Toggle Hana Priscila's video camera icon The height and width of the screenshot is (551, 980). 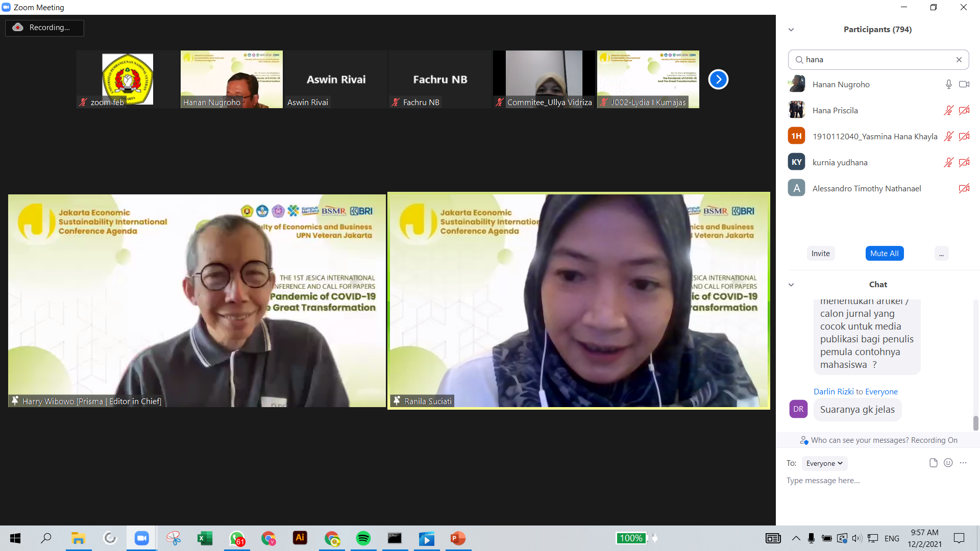point(964,111)
